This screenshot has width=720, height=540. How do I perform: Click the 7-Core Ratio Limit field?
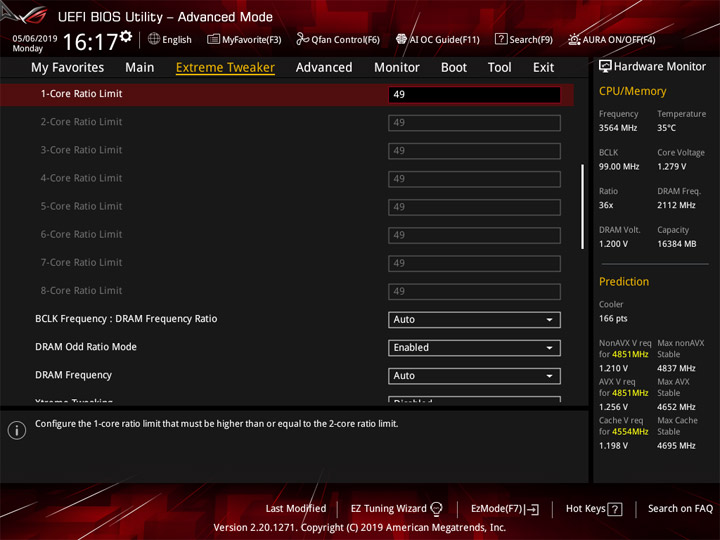tap(474, 263)
